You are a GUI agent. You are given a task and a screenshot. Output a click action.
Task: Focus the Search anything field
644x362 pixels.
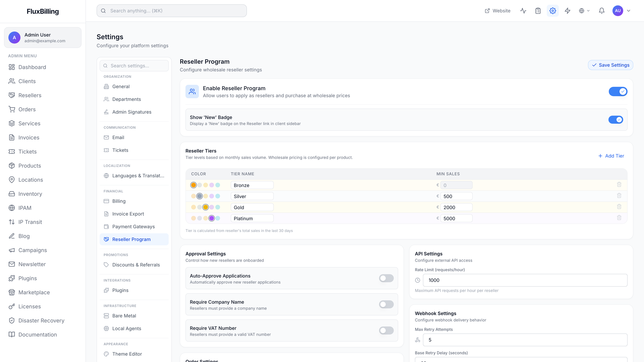[172, 11]
